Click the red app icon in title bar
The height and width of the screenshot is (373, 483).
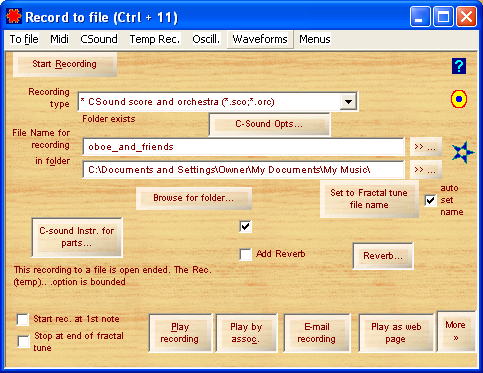pos(14,17)
